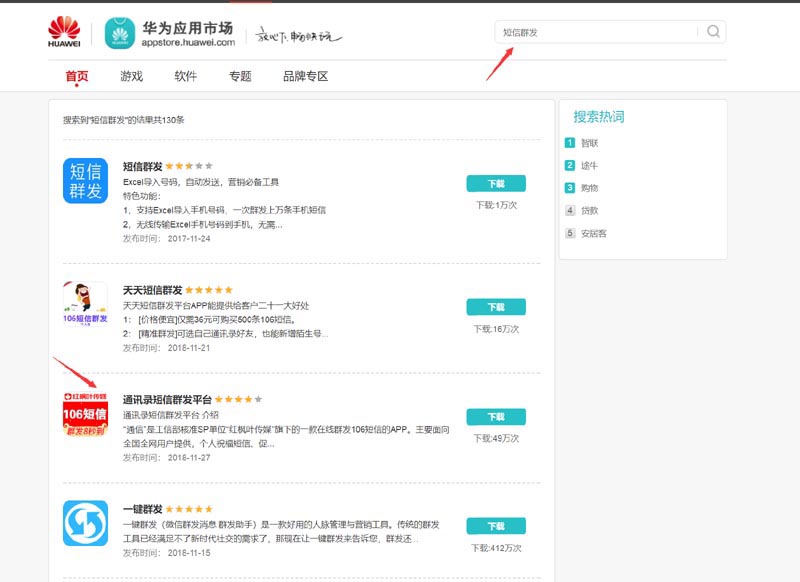Switch to the 游戏 tab
Screen dimensions: 800x582
(131, 76)
